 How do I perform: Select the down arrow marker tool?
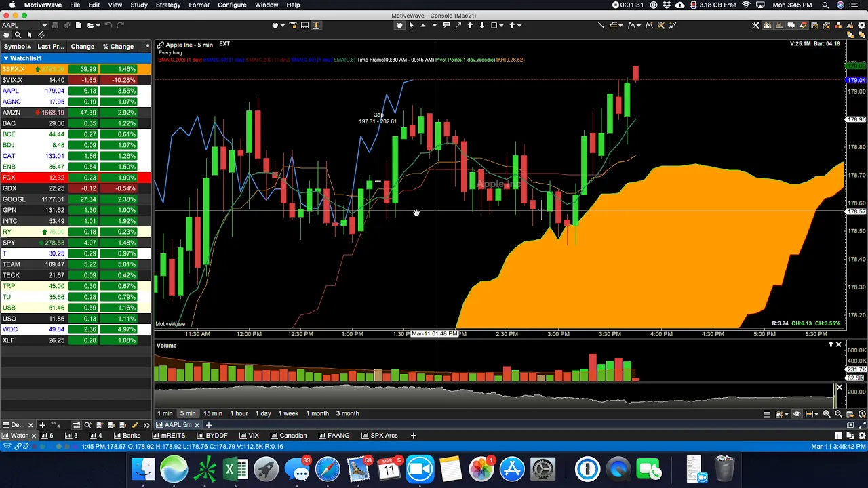click(x=481, y=25)
